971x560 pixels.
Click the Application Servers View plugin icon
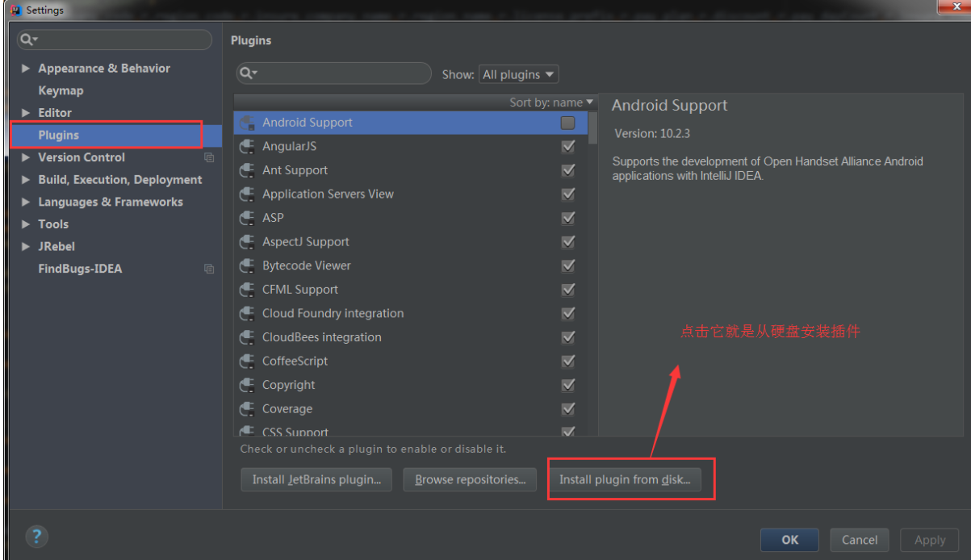click(x=248, y=194)
